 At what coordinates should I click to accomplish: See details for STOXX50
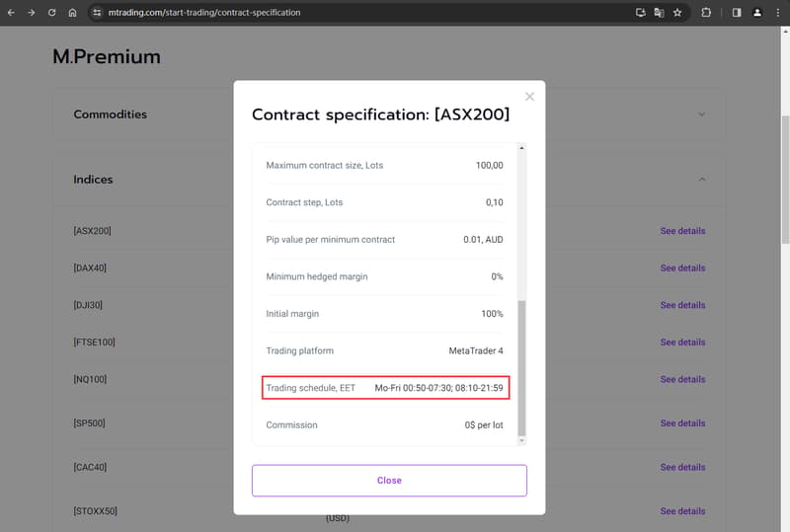click(x=682, y=511)
